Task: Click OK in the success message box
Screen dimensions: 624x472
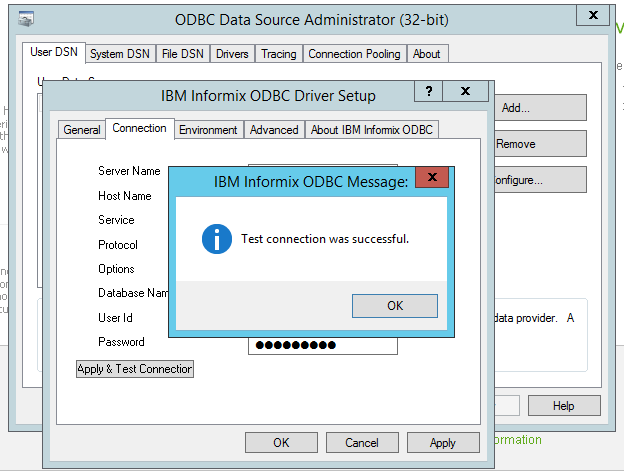Action: tap(395, 306)
